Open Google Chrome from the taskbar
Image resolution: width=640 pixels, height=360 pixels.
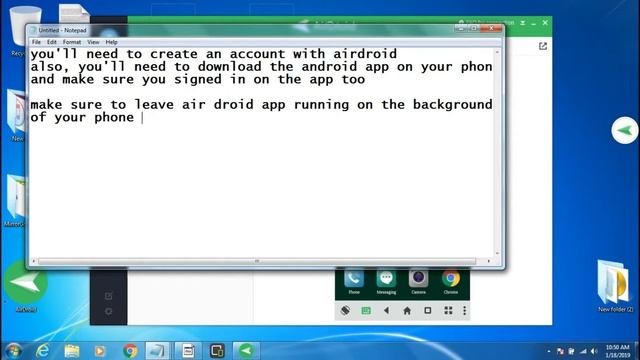(130, 351)
